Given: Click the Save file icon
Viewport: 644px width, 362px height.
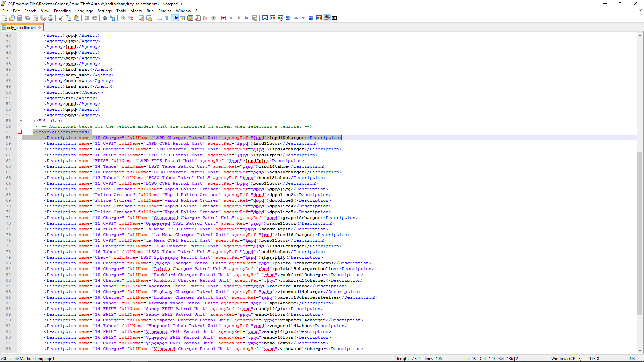Looking at the screenshot, I should point(20,18).
